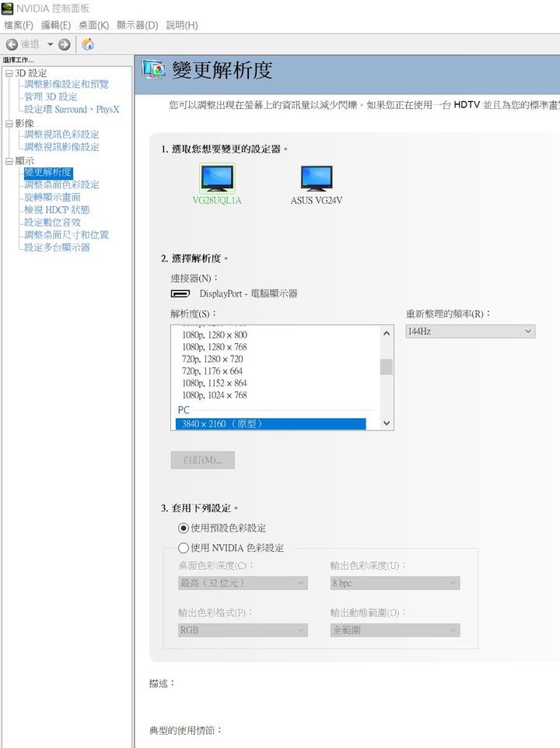
Task: Open 輸出色彩深度 dropdown (8 bpc)
Action: (395, 583)
